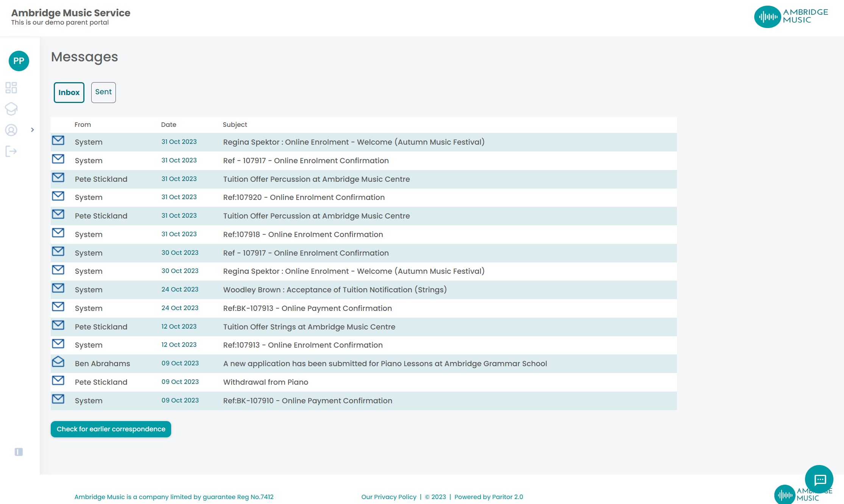Click the logout icon in sidebar

coord(11,151)
